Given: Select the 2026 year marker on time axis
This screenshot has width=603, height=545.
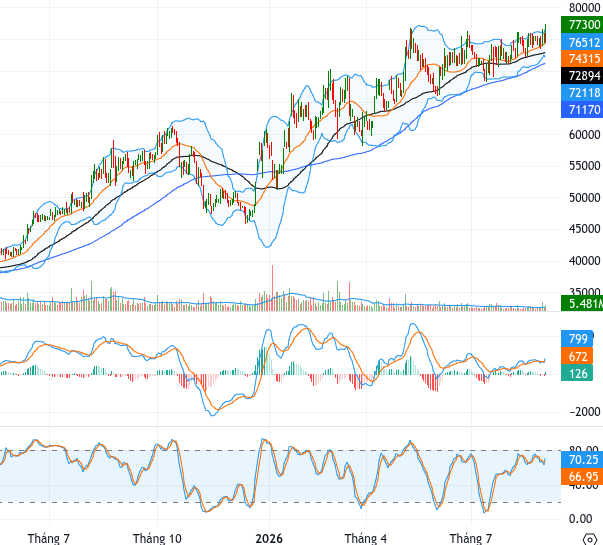Looking at the screenshot, I should 269,538.
